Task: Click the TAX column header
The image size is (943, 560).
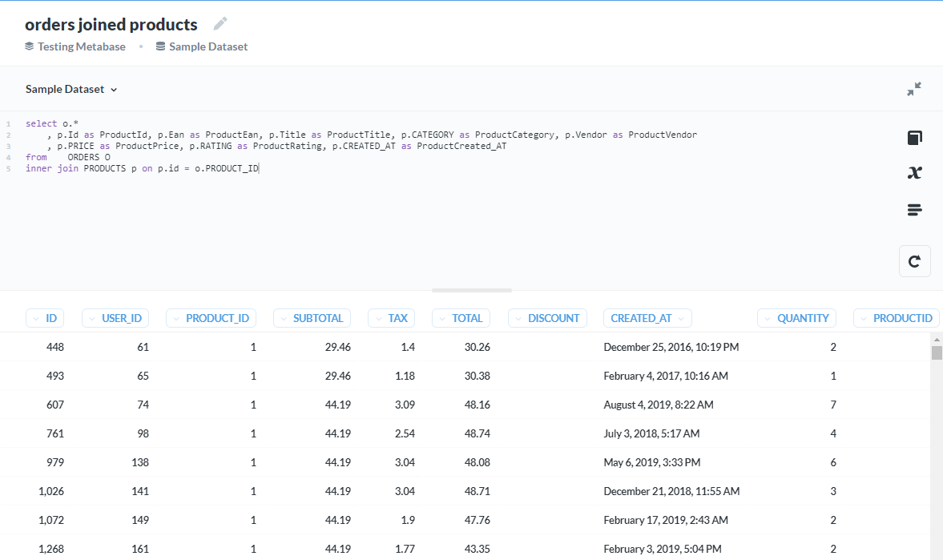Action: pyautogui.click(x=392, y=318)
